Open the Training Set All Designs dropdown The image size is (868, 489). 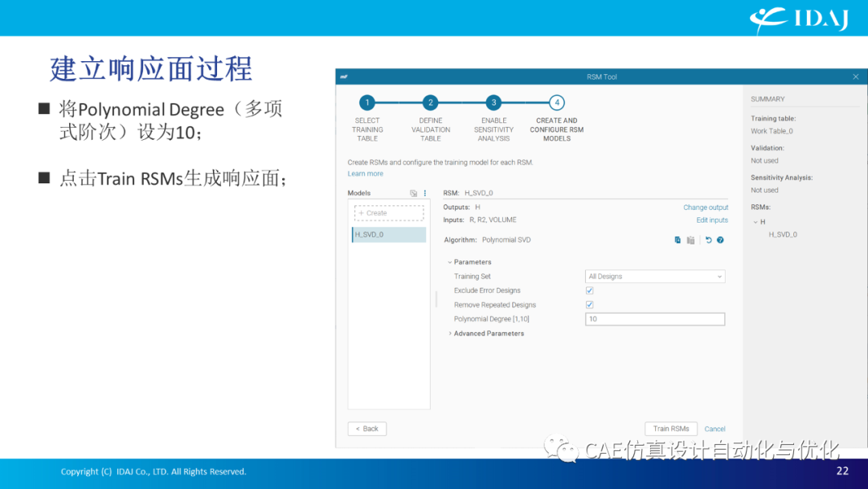point(655,277)
